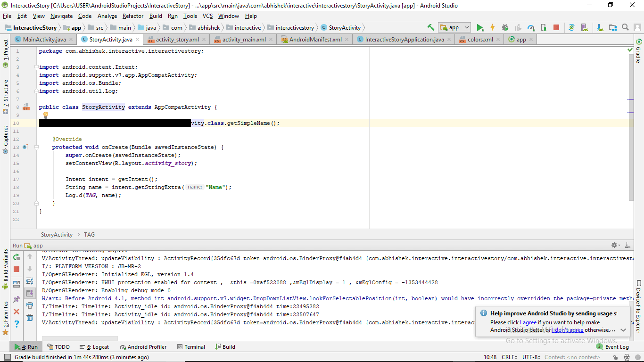This screenshot has height=362, width=644.
Task: Click the Make Project hammer icon
Action: point(431,27)
